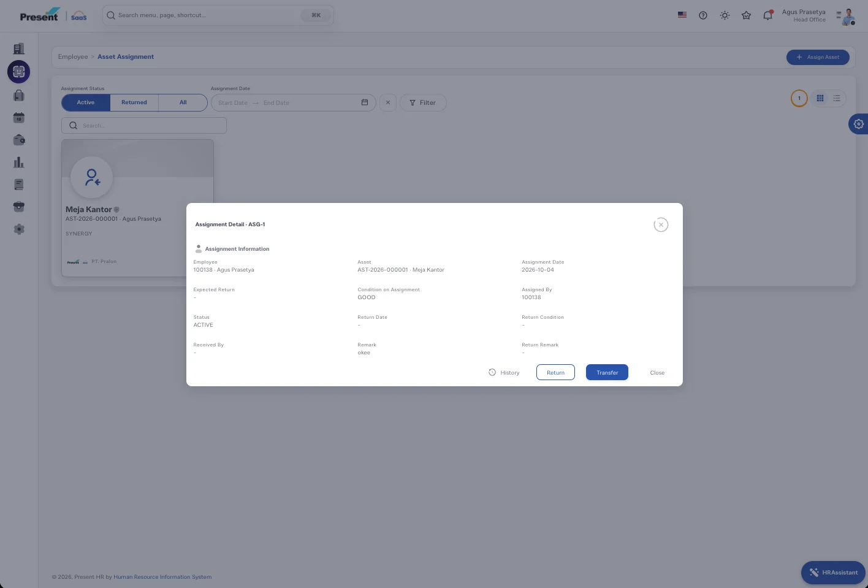Open the building icon in the sidebar

click(x=19, y=49)
